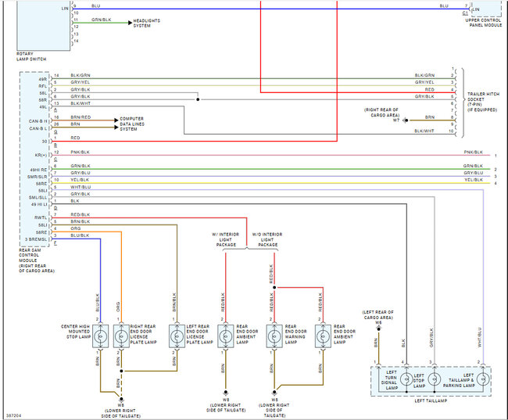Select the left stop lamp bulb symbol

coord(434,379)
